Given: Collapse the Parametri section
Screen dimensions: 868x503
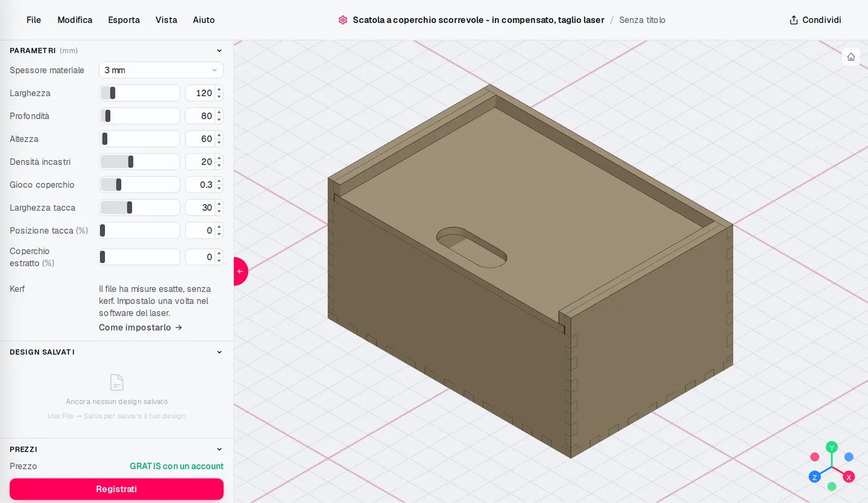Looking at the screenshot, I should (x=219, y=51).
